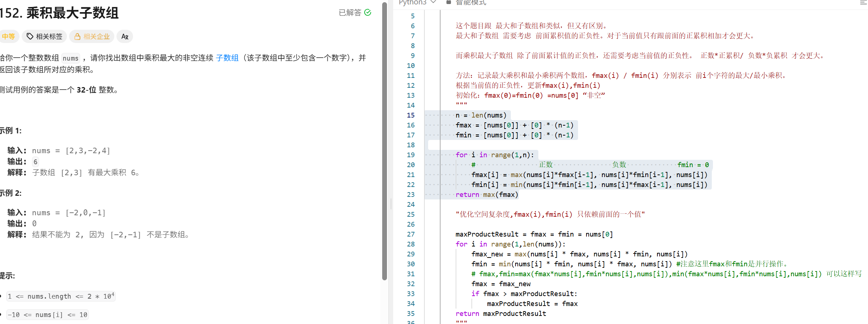Click code line return max(fmax)
Viewport: 868px width, 324px height.
coord(487,195)
